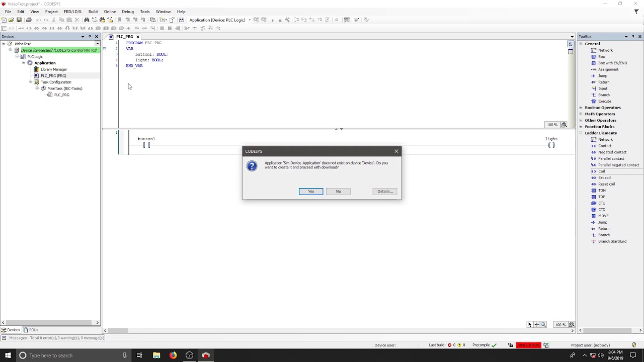Select PLC_PRG (PRG) in the device tree
This screenshot has width=644, height=362.
click(53, 76)
